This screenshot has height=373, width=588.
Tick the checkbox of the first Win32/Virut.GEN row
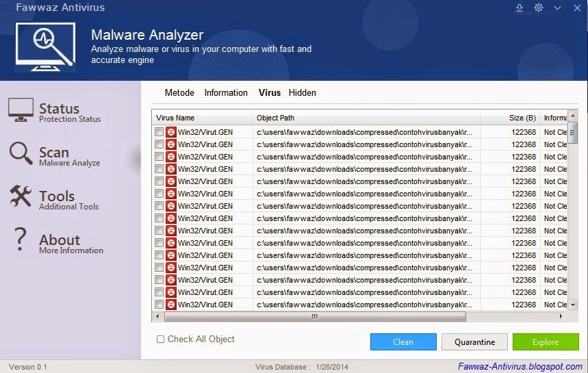pos(159,132)
